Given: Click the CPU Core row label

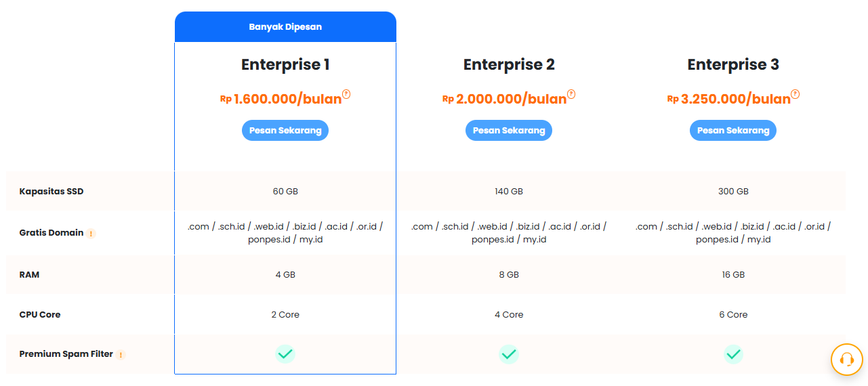Looking at the screenshot, I should 40,315.
